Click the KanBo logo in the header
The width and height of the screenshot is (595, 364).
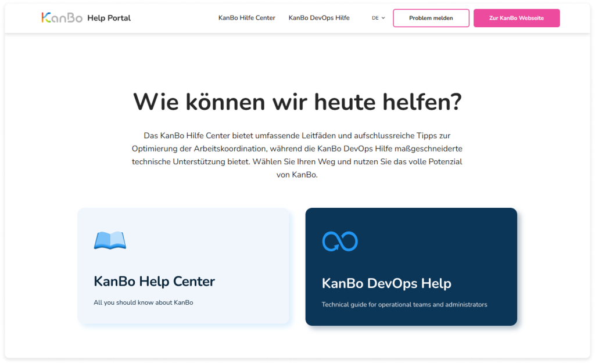tap(62, 17)
